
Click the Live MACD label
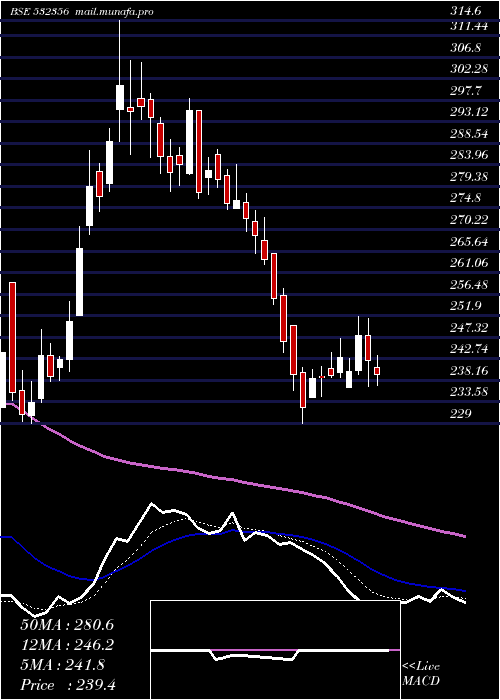(421, 674)
